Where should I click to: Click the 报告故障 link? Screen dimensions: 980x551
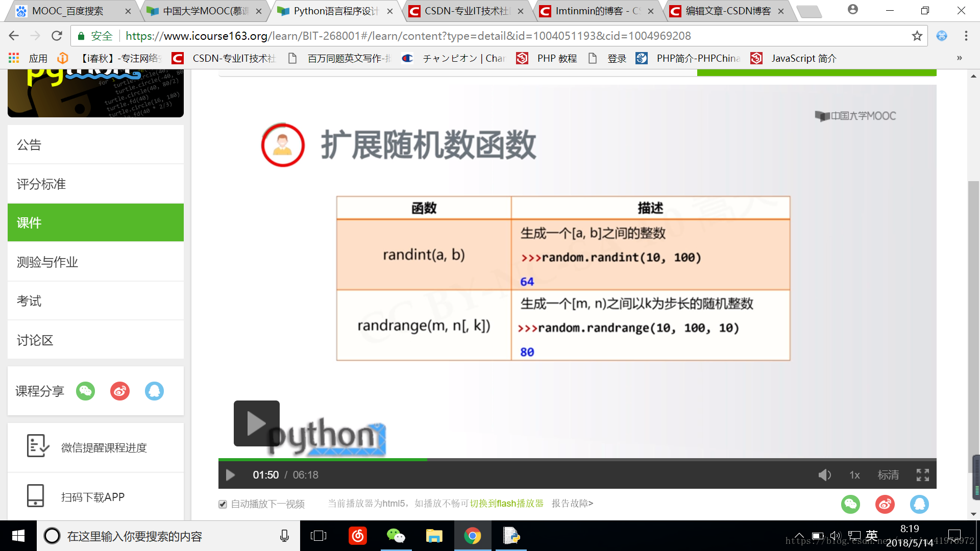[x=572, y=504]
